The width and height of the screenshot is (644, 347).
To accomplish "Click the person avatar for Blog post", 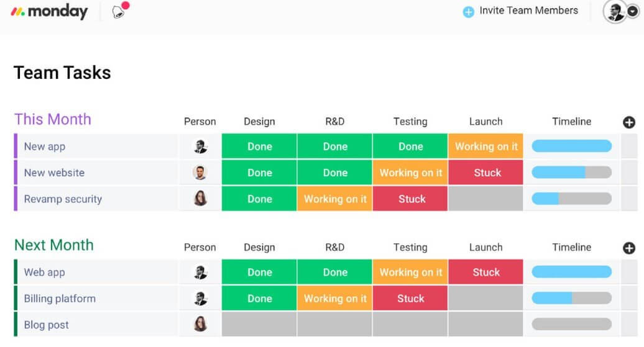I will 200,325.
